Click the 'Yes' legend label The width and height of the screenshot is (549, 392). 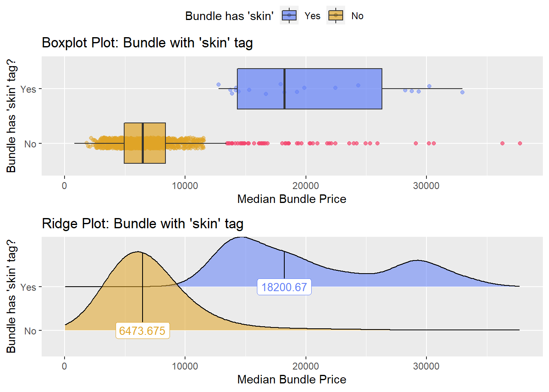[312, 16]
